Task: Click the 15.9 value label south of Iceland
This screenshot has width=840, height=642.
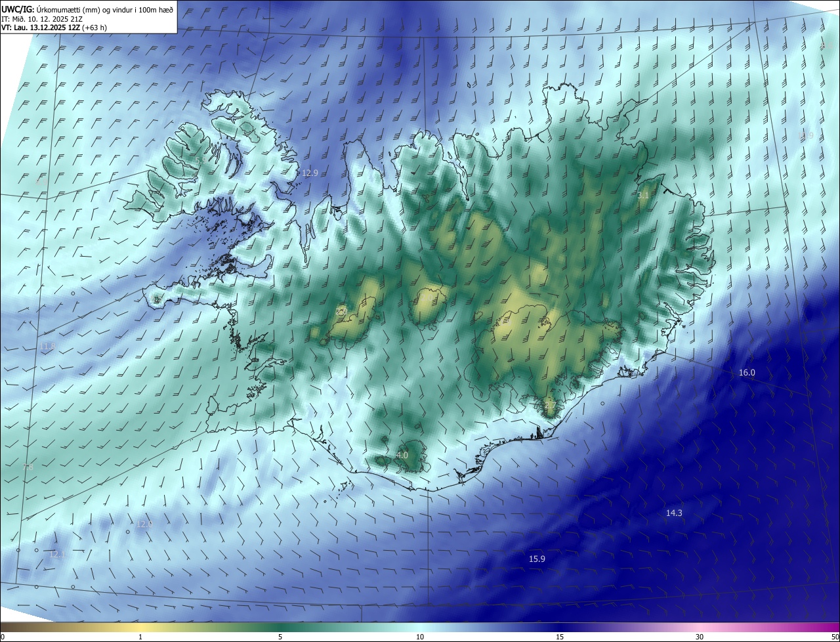Action: point(537,559)
